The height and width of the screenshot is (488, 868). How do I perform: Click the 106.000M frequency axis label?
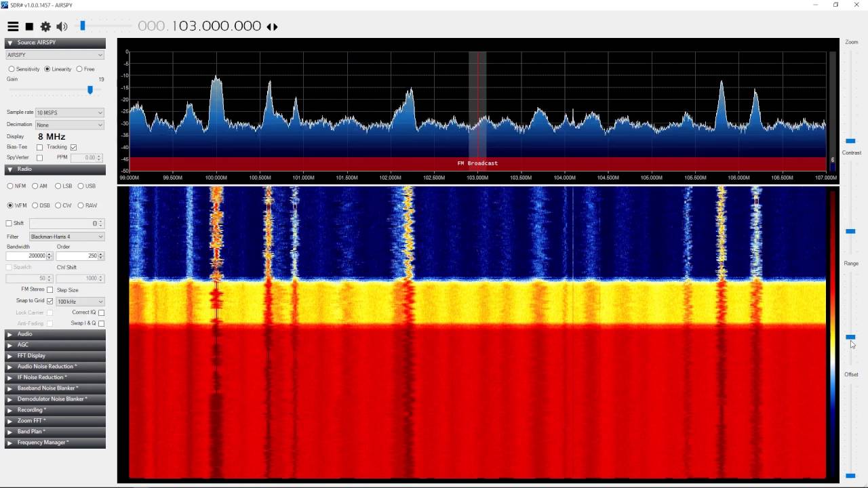coord(738,178)
